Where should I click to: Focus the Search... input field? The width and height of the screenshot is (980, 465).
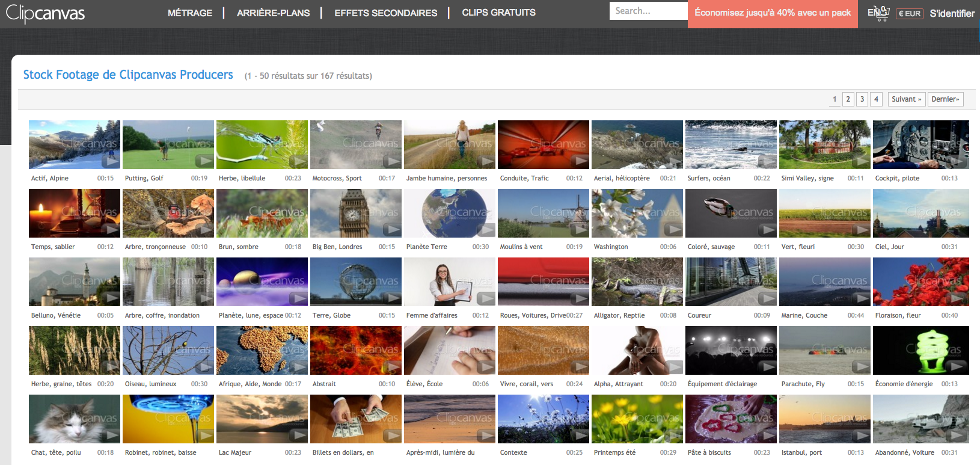[x=649, y=11]
